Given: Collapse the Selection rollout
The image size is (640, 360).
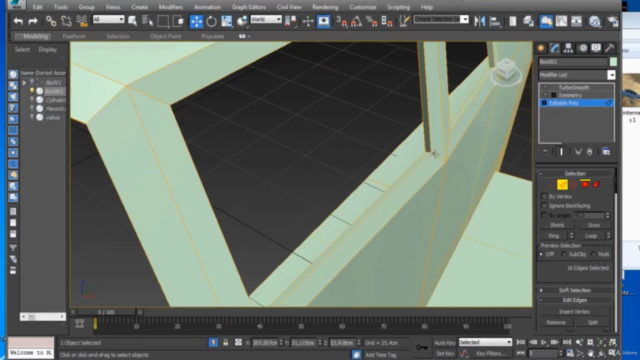Looking at the screenshot, I should (x=575, y=173).
